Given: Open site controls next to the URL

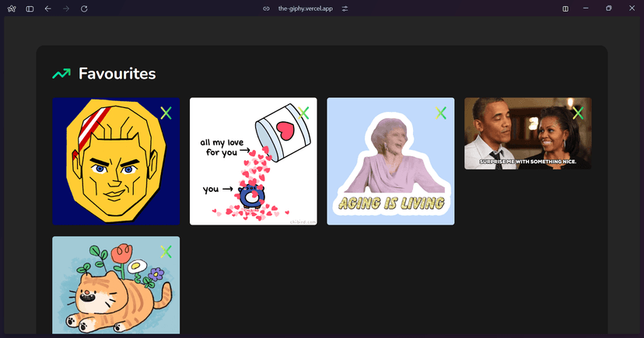Looking at the screenshot, I should (345, 9).
